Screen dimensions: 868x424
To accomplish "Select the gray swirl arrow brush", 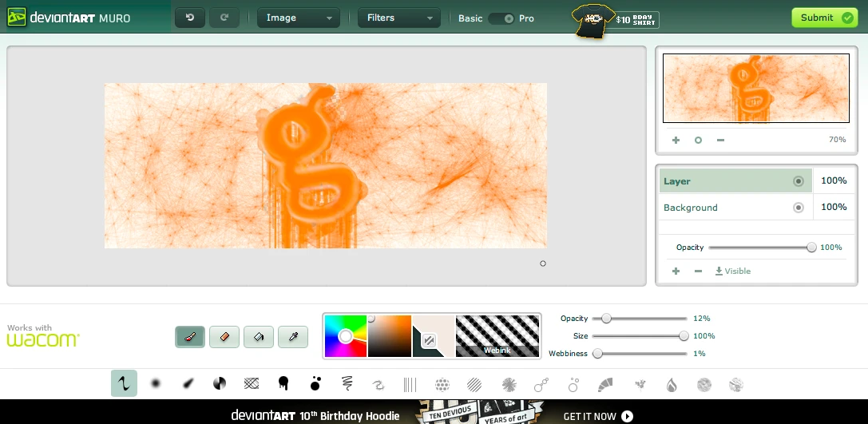I will [379, 384].
